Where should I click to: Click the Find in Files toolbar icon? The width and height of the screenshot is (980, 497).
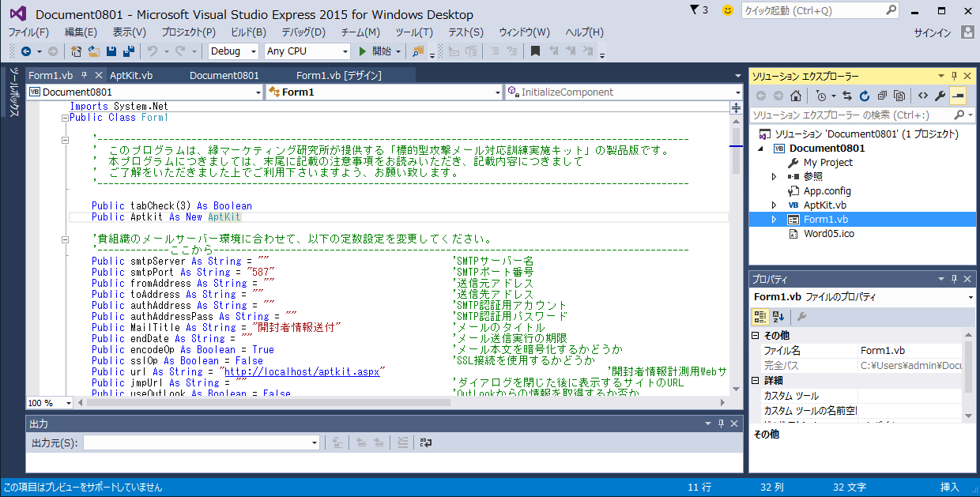418,51
